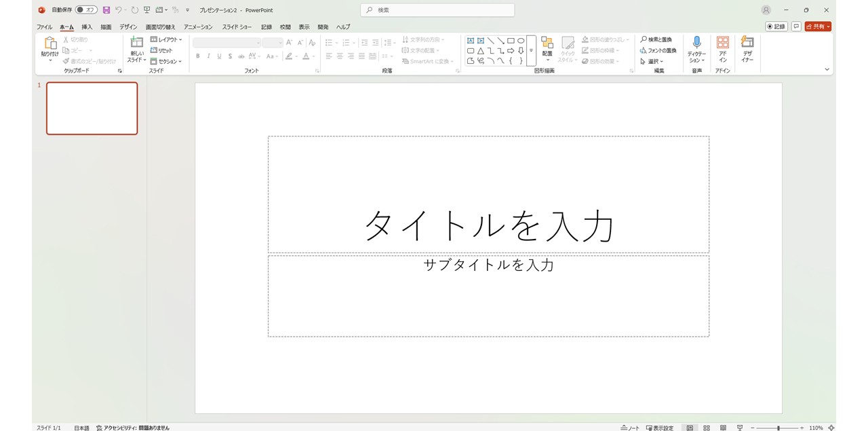Select slide 1 thumbnail in the panel
This screenshot has width=868, height=431.
[92, 108]
